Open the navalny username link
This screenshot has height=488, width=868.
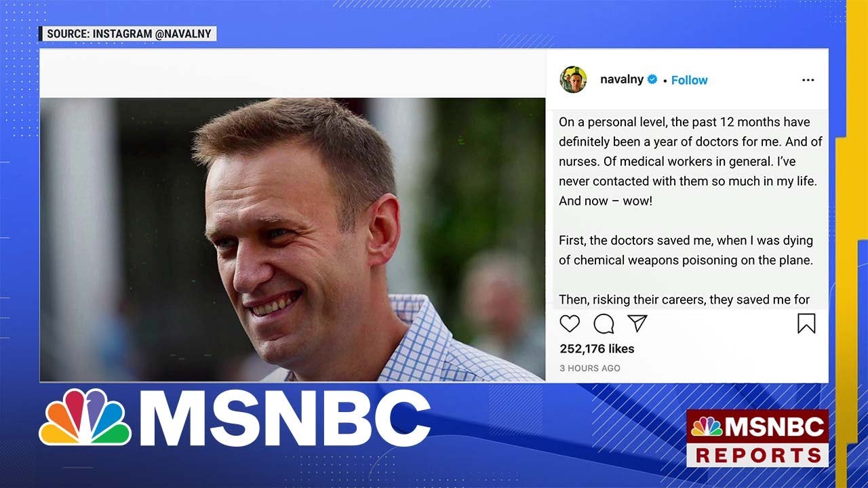[622, 79]
